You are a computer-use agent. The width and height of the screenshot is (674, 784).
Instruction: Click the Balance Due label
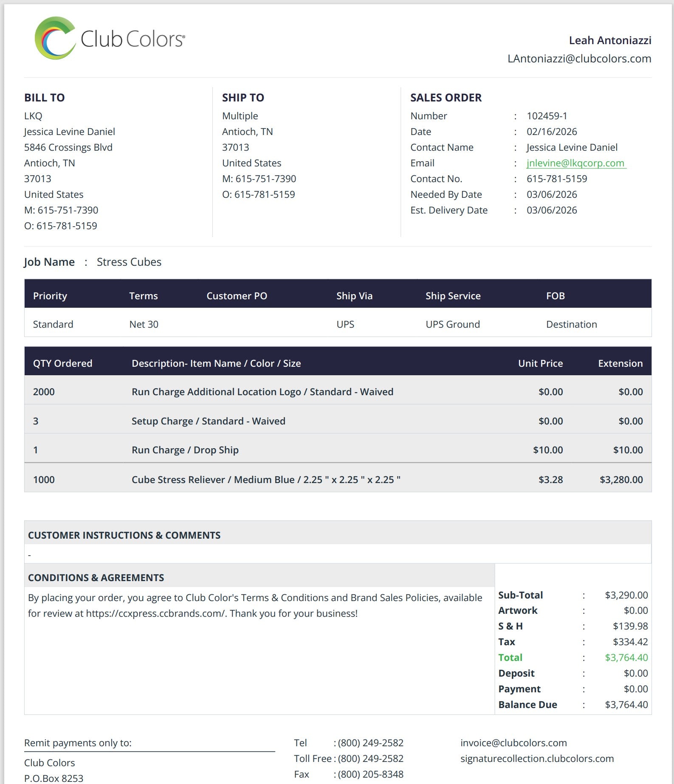527,705
